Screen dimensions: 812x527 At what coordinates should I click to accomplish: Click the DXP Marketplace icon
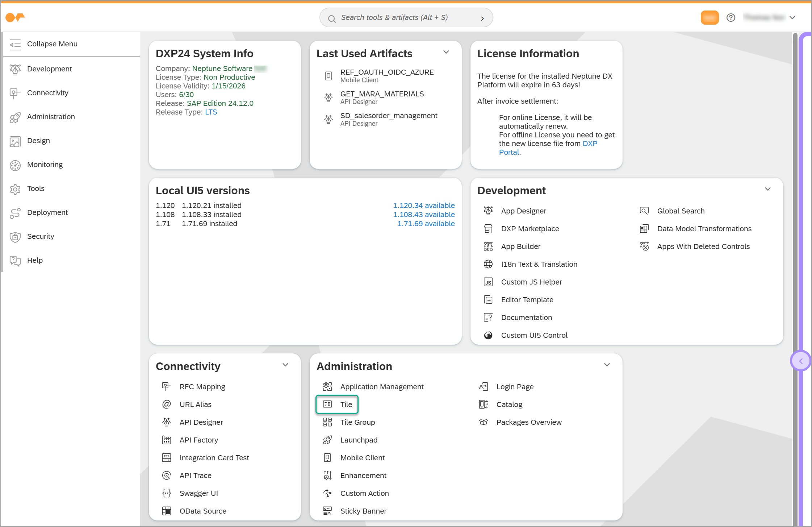488,229
